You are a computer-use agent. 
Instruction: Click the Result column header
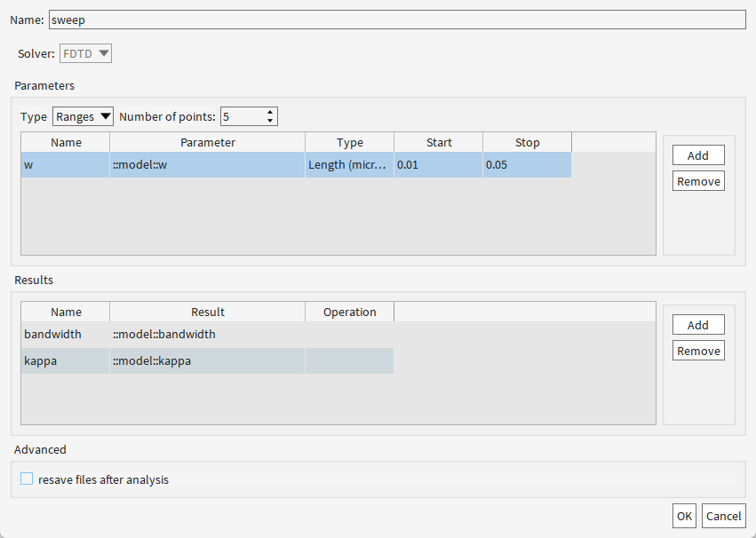[207, 313]
